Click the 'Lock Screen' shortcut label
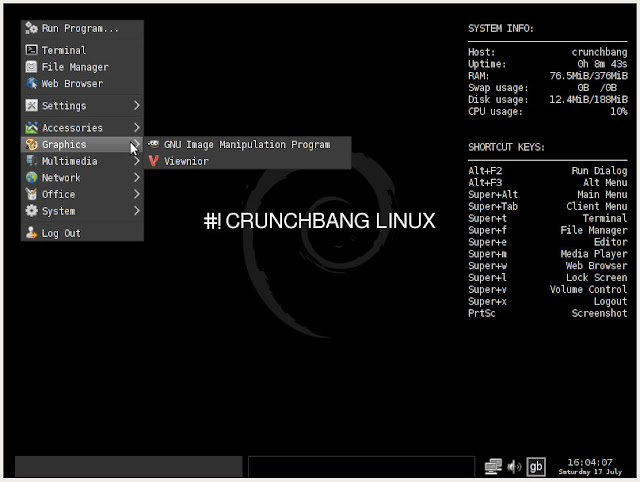640x482 pixels. 596,277
